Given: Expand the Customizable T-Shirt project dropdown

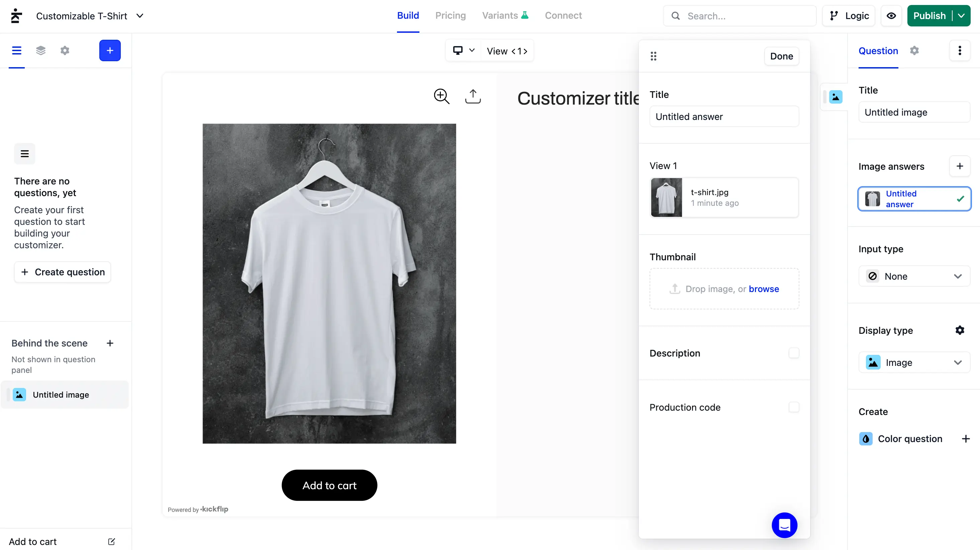Looking at the screenshot, I should pos(140,16).
